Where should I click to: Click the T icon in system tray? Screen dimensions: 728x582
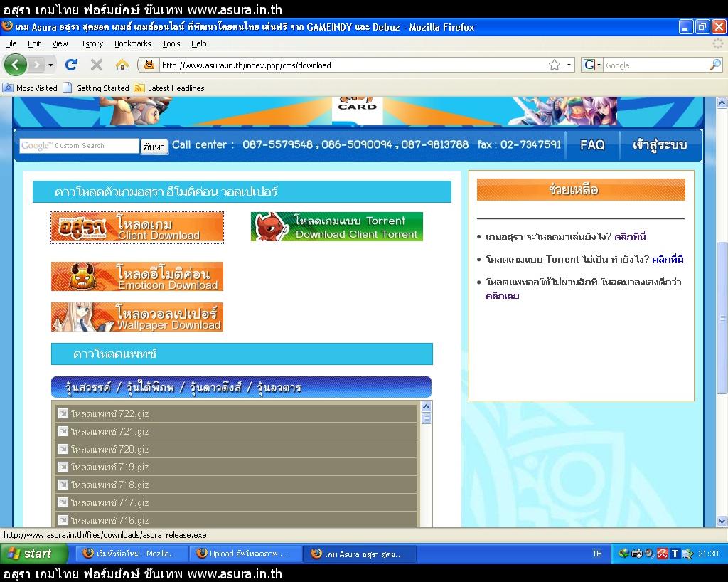(x=675, y=554)
